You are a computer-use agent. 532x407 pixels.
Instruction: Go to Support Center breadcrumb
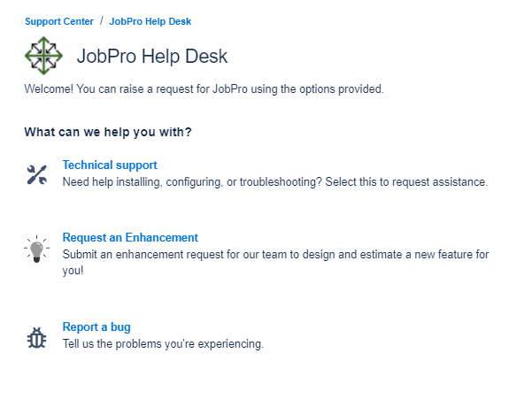[59, 21]
